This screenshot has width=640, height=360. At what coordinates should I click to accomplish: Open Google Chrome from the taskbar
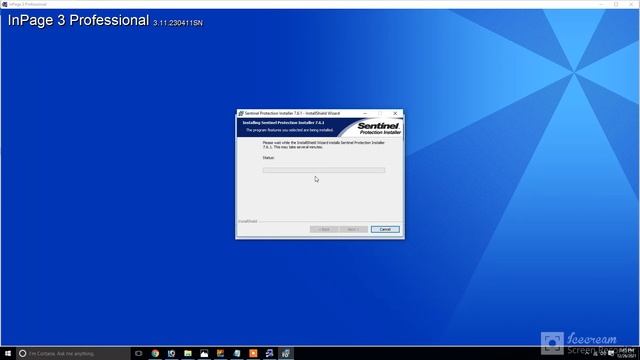pyautogui.click(x=155, y=353)
